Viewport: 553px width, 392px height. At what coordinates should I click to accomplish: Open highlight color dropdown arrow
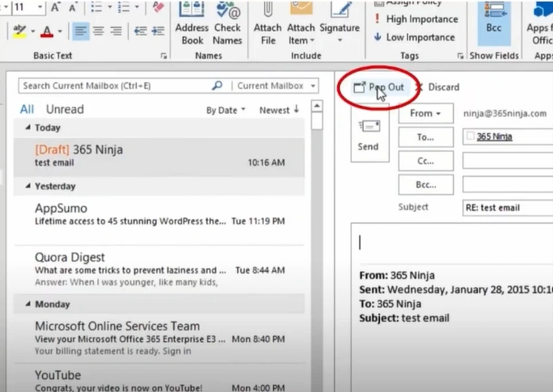(33, 31)
